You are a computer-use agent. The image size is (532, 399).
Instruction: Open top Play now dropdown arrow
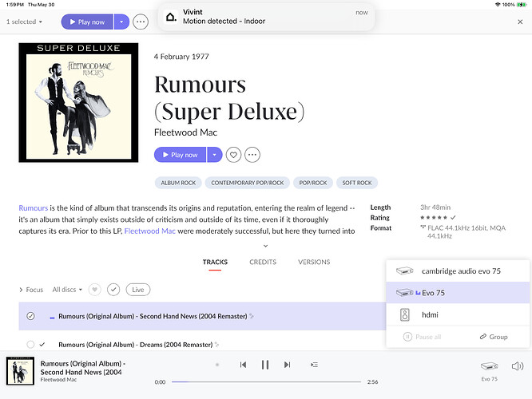[121, 22]
